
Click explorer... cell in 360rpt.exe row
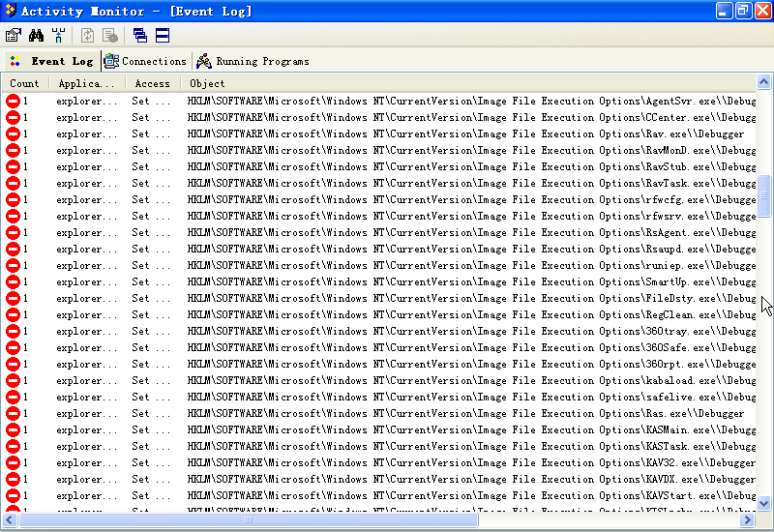tap(87, 365)
